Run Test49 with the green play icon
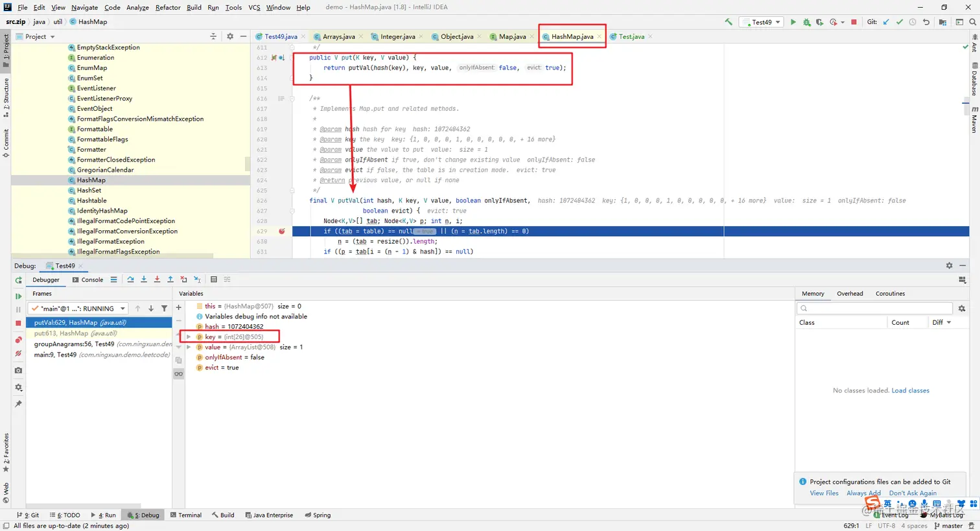This screenshot has height=531, width=980. click(793, 22)
